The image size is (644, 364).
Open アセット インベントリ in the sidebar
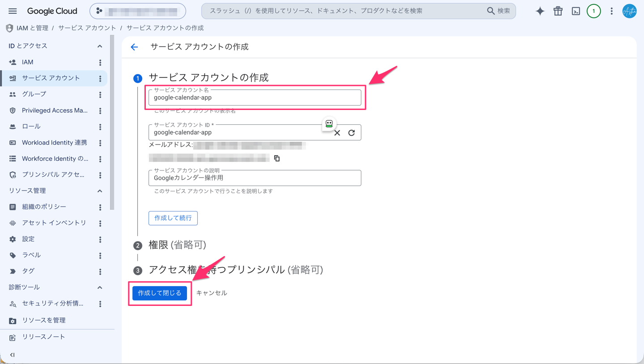pos(54,223)
